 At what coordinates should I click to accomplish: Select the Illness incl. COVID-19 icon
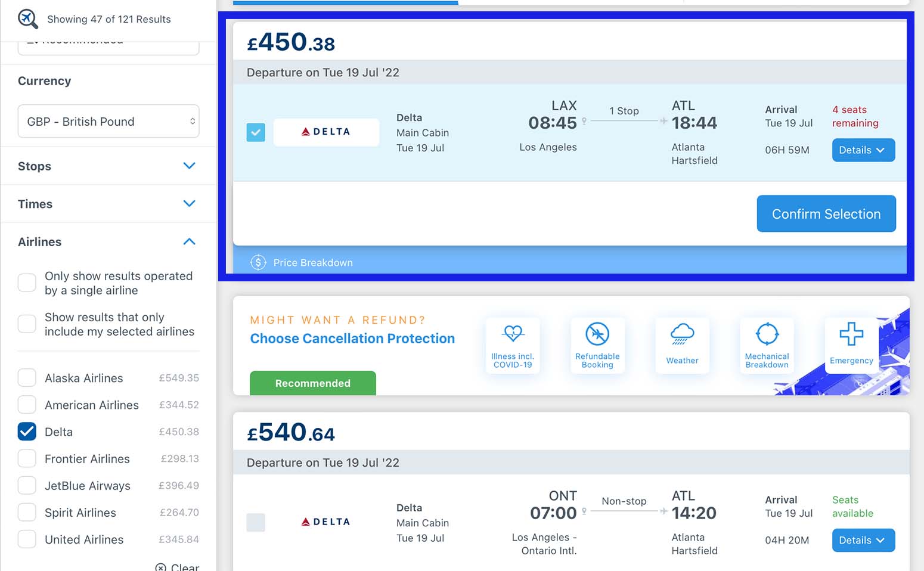click(513, 333)
